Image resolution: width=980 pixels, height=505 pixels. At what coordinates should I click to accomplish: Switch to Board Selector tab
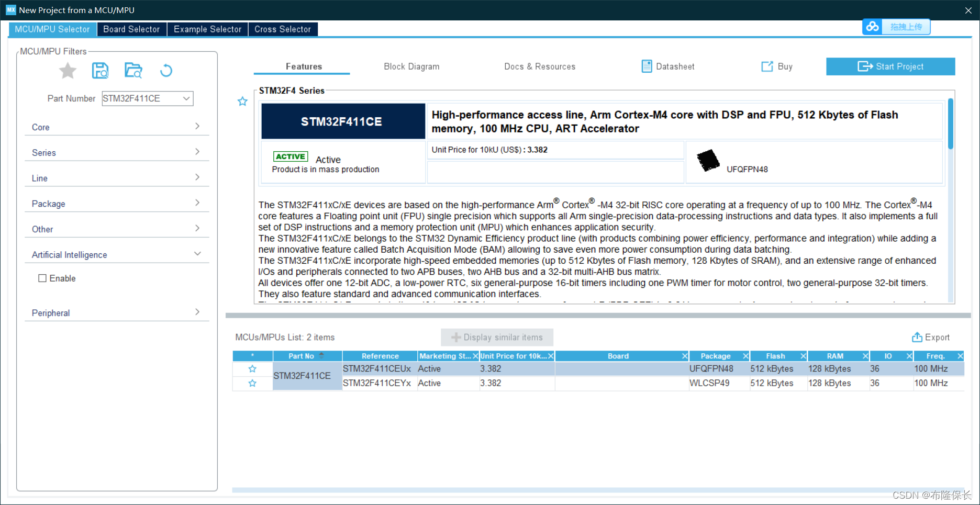click(131, 29)
